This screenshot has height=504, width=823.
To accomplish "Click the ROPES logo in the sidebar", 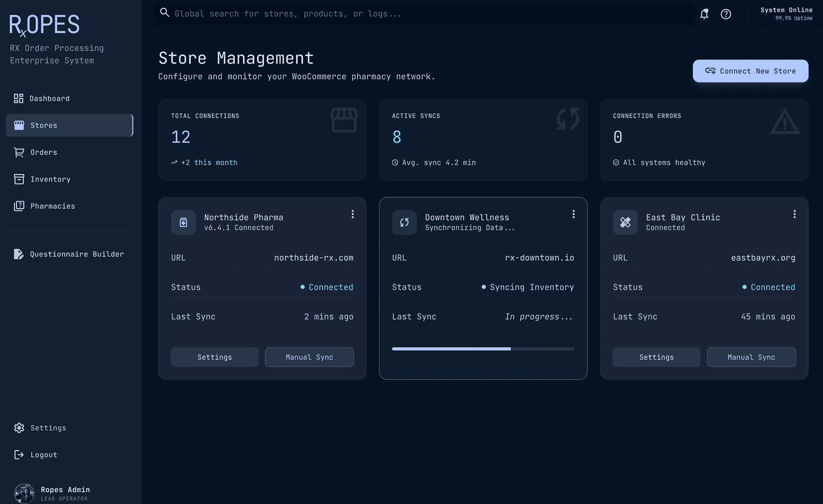I will click(x=44, y=25).
